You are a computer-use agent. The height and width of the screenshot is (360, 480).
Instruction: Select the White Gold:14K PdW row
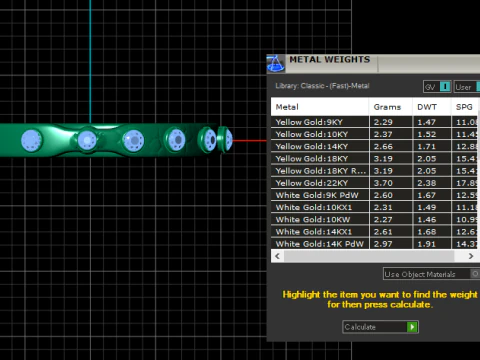[x=375, y=244]
